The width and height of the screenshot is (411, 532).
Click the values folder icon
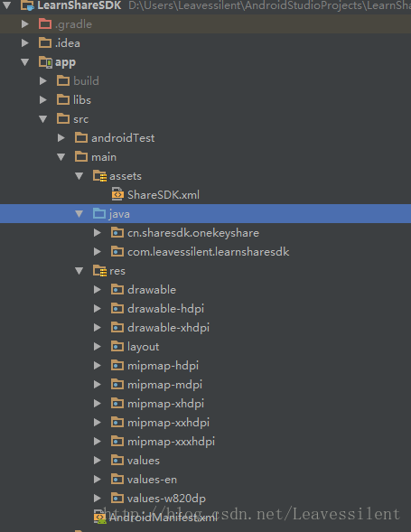(x=117, y=461)
